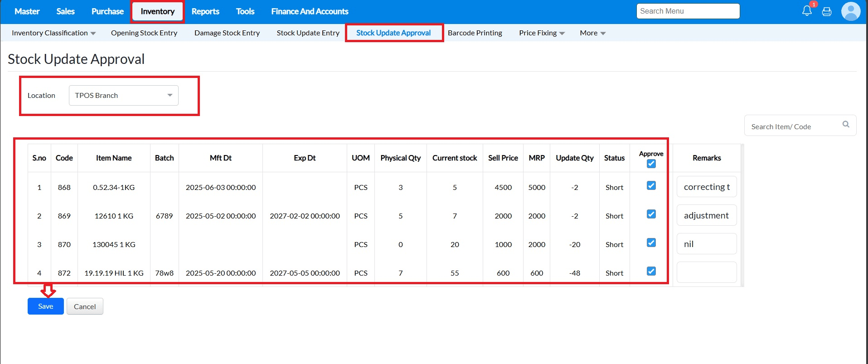Click the Cancel button
This screenshot has height=364, width=868.
click(85, 306)
